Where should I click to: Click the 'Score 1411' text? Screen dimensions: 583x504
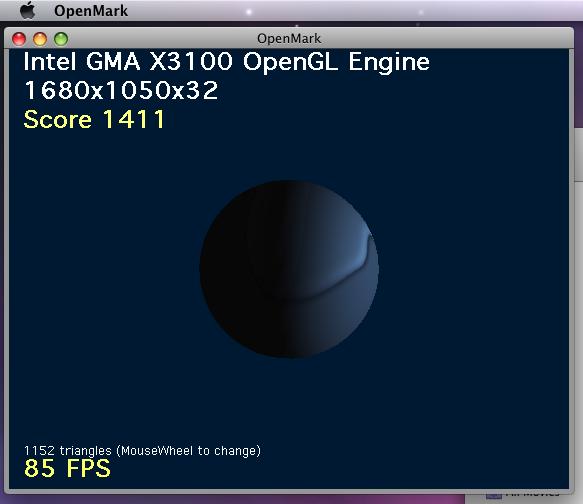[94, 119]
